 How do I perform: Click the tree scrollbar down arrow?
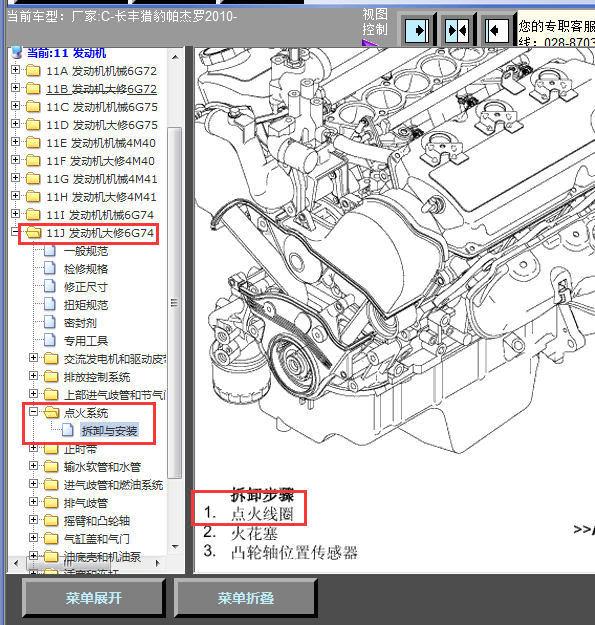[x=175, y=546]
